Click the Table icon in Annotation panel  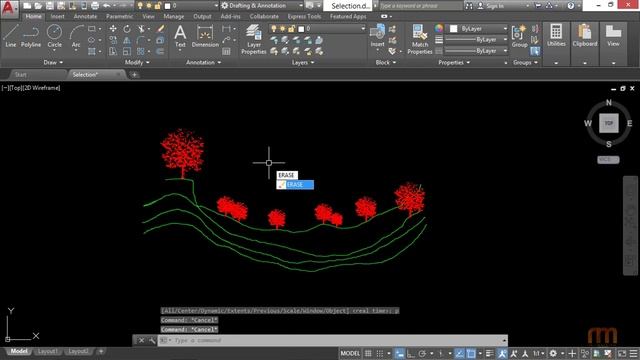(x=226, y=51)
